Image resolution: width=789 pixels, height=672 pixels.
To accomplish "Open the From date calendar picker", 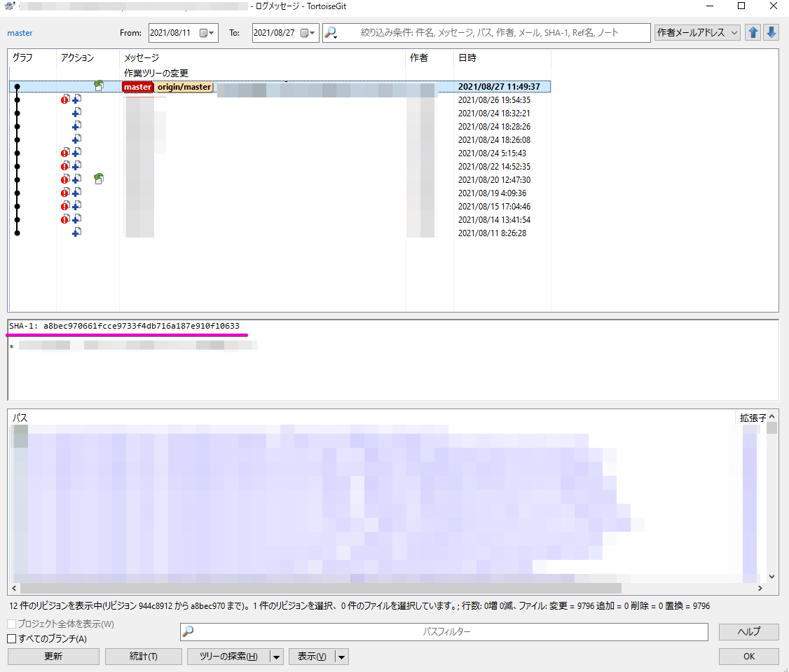I will pos(207,33).
